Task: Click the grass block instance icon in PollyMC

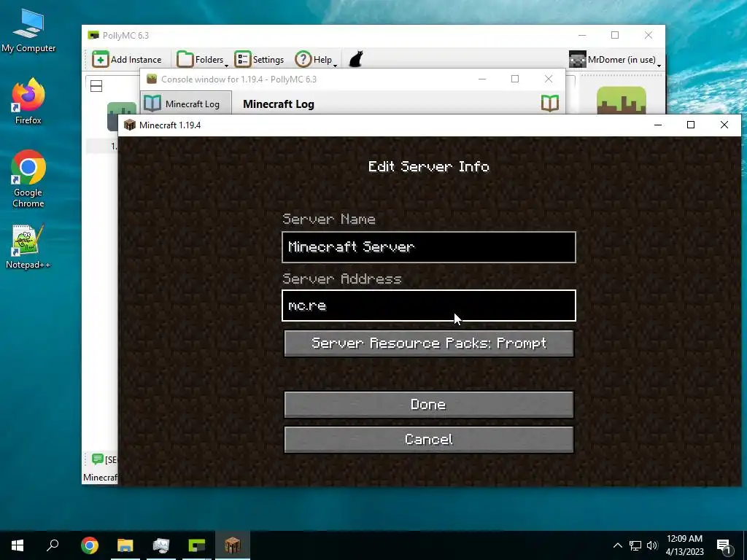Action: tap(622, 101)
